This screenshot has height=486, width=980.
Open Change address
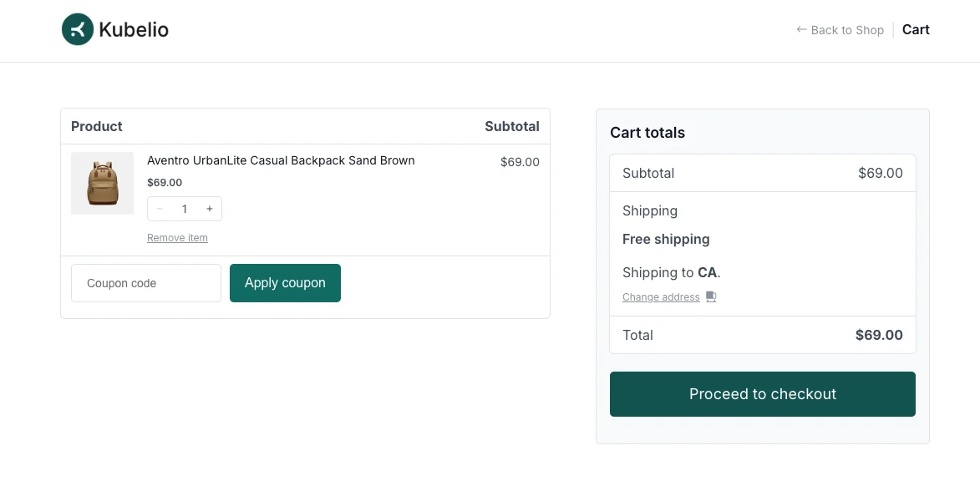pyautogui.click(x=660, y=296)
